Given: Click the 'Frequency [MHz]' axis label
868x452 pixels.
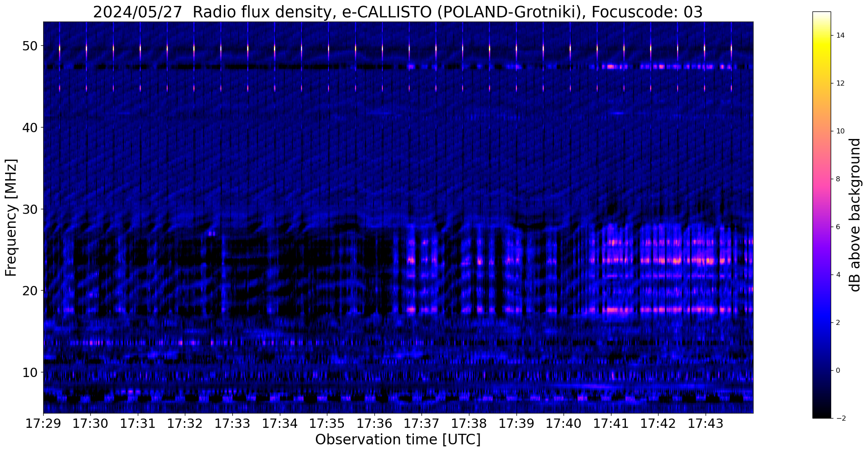Looking at the screenshot, I should pyautogui.click(x=11, y=217).
